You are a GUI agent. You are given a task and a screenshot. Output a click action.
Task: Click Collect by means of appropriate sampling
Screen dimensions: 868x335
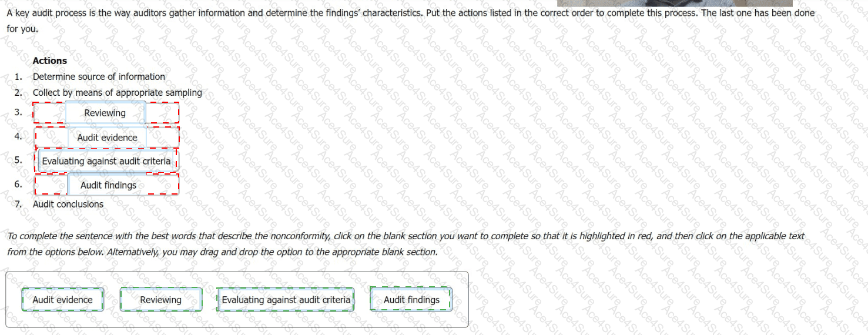(117, 92)
